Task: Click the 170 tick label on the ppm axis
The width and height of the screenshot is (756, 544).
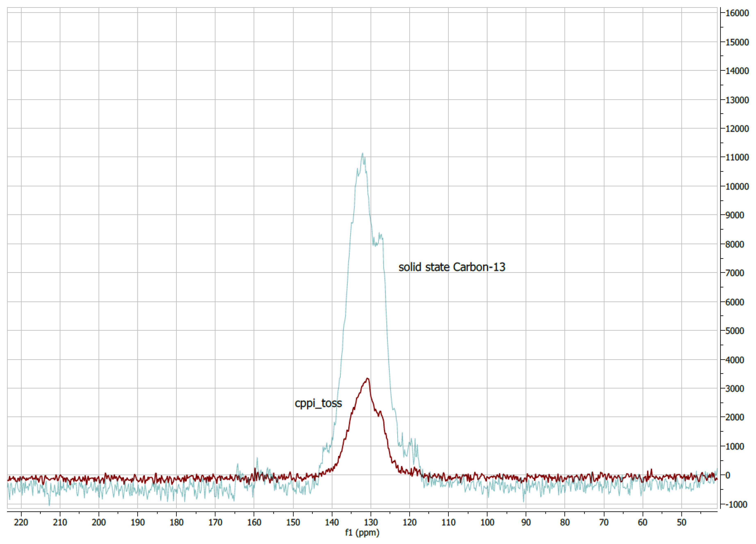Action: tap(215, 522)
